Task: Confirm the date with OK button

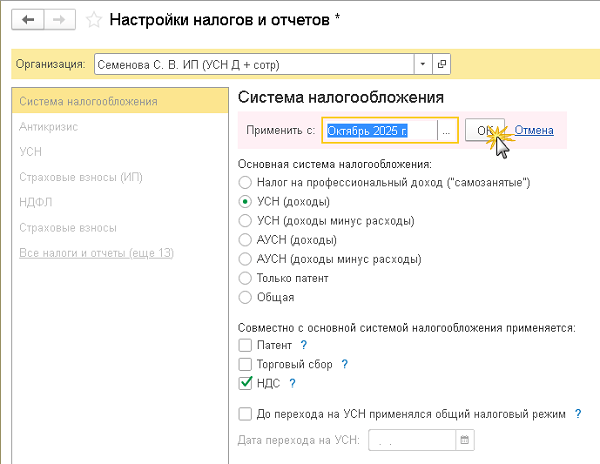Action: [484, 130]
